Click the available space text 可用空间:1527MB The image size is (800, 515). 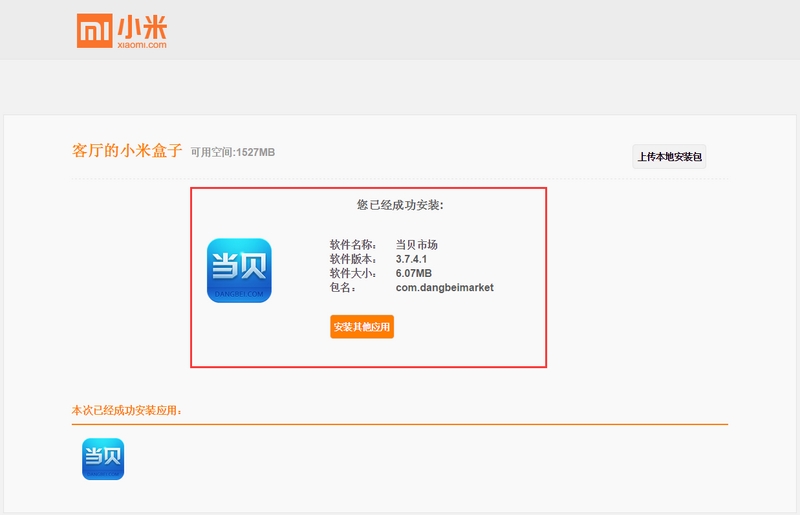233,152
